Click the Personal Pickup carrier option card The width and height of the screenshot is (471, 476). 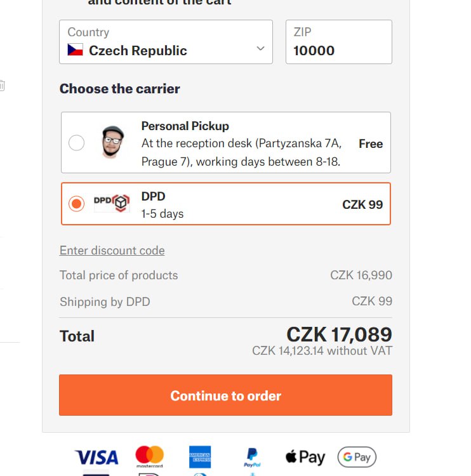pyautogui.click(x=241, y=143)
